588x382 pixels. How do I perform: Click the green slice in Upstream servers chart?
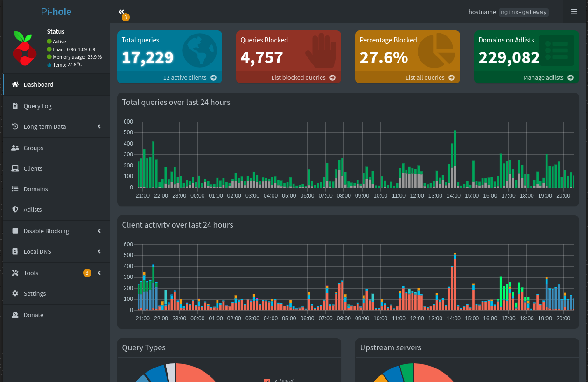407,373
